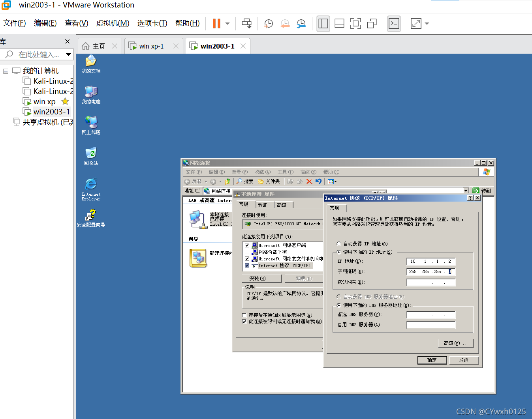Click 安装(N)... button
The height and width of the screenshot is (419, 532).
(x=261, y=279)
